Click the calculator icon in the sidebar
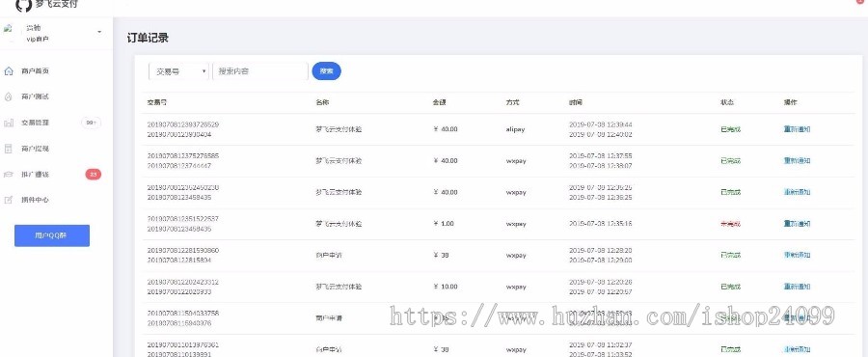The height and width of the screenshot is (357, 868). (x=9, y=149)
